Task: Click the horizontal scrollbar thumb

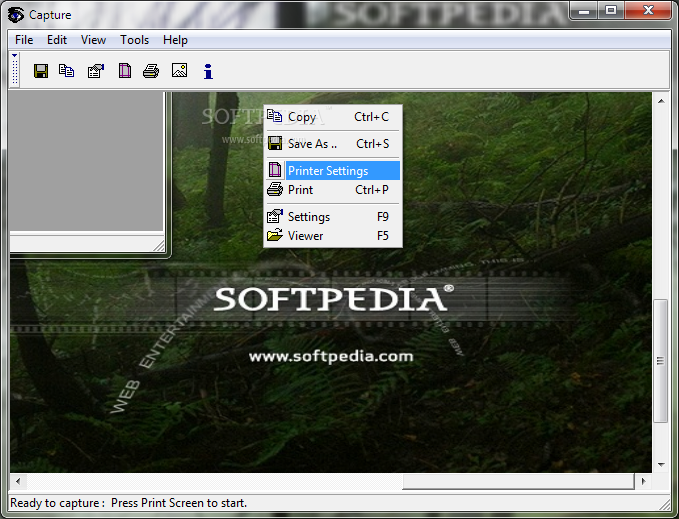Action: point(518,481)
